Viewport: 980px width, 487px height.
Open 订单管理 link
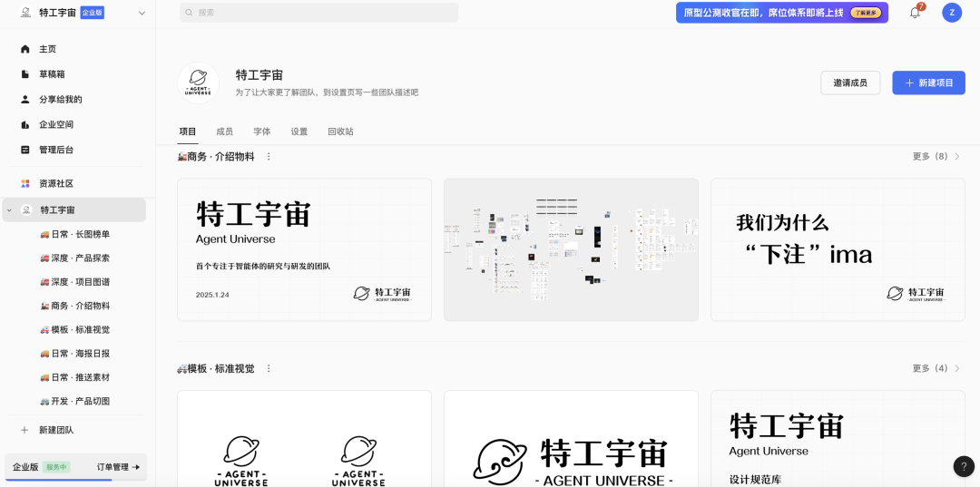118,467
